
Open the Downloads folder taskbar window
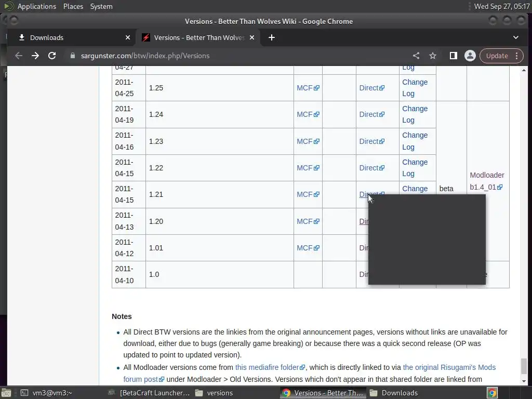click(394, 393)
